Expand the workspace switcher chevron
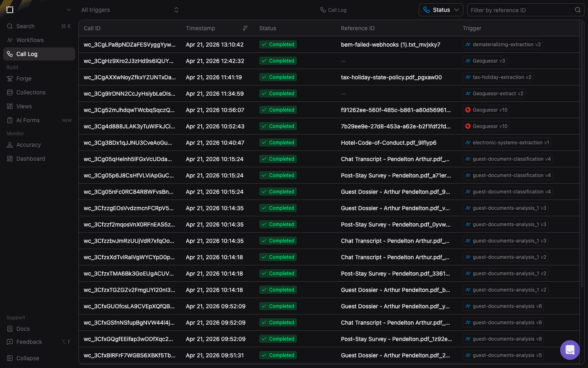Image resolution: width=588 pixels, height=368 pixels. pos(68,10)
